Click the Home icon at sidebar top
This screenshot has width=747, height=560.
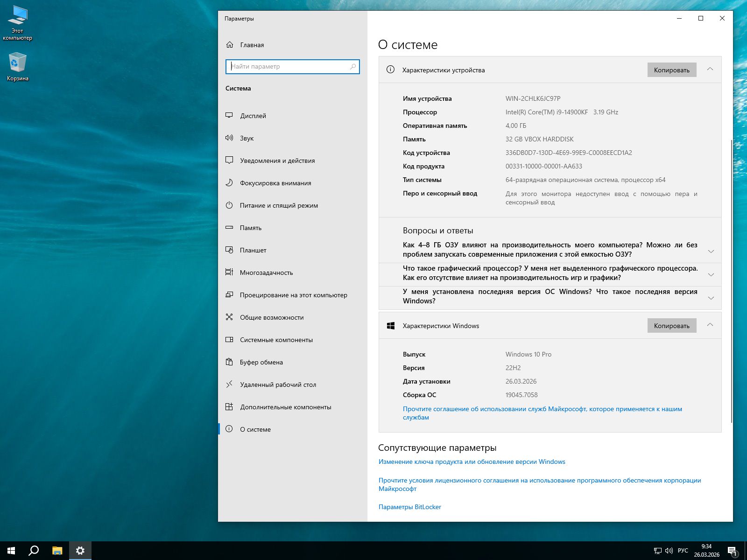[230, 45]
